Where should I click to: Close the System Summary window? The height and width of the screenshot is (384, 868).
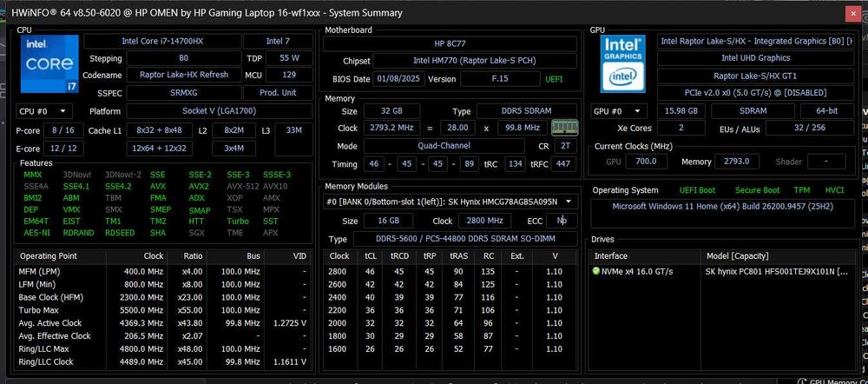(x=853, y=13)
